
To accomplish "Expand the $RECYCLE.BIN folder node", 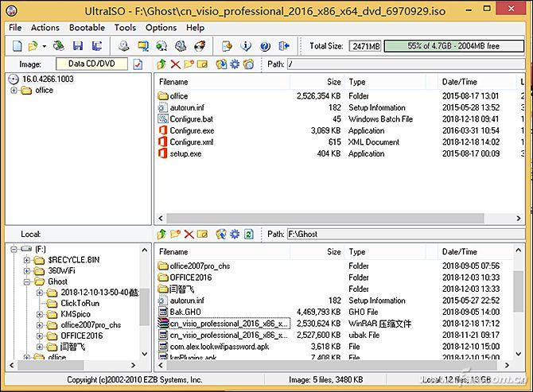I will [x=27, y=260].
